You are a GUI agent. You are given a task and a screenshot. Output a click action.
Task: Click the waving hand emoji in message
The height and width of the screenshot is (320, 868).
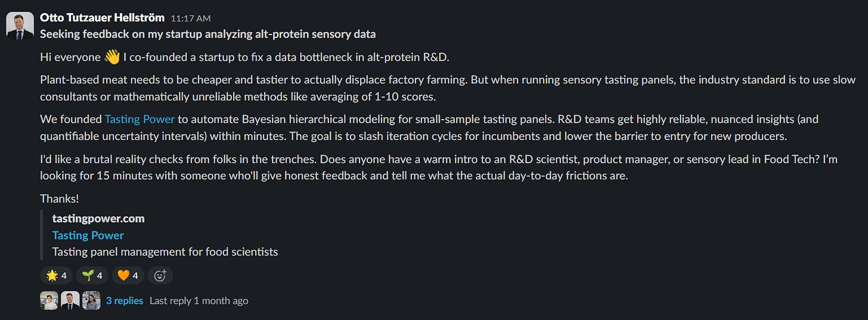pos(112,57)
